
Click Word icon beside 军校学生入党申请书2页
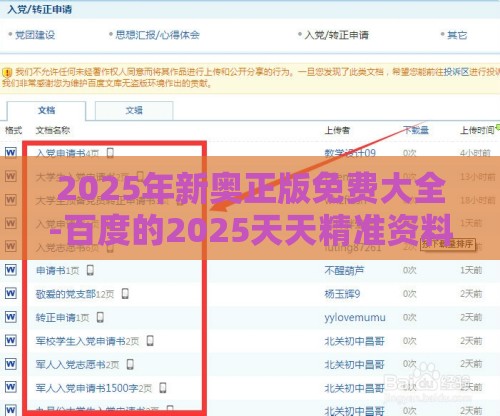[x=11, y=340]
